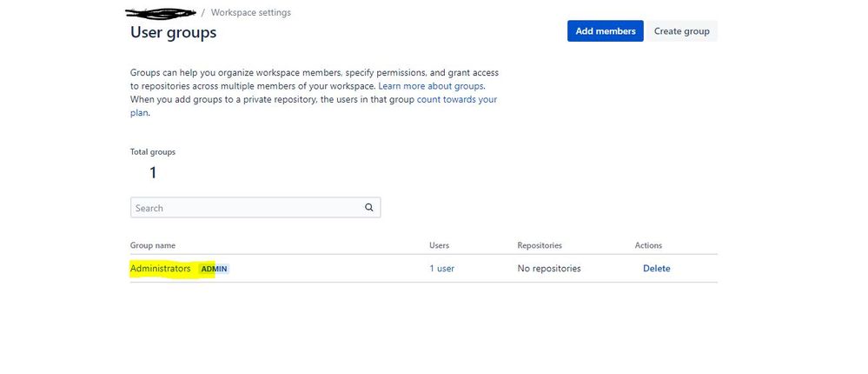Click the Actions column header

point(648,245)
